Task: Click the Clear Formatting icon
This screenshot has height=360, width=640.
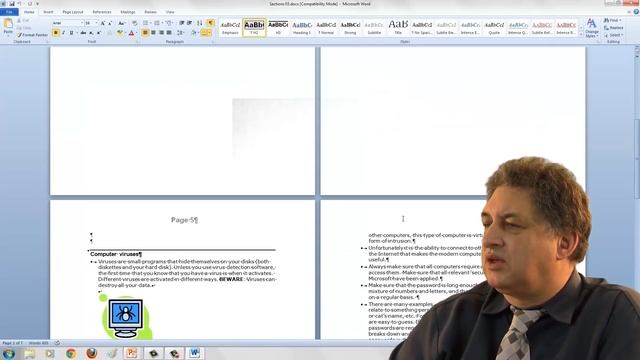Action: (x=134, y=23)
